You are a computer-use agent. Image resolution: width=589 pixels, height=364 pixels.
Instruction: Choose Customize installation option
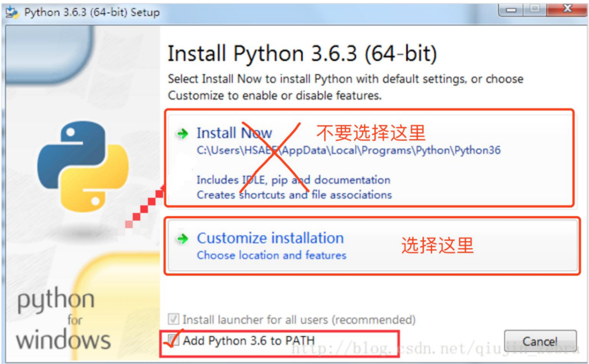[x=372, y=245]
